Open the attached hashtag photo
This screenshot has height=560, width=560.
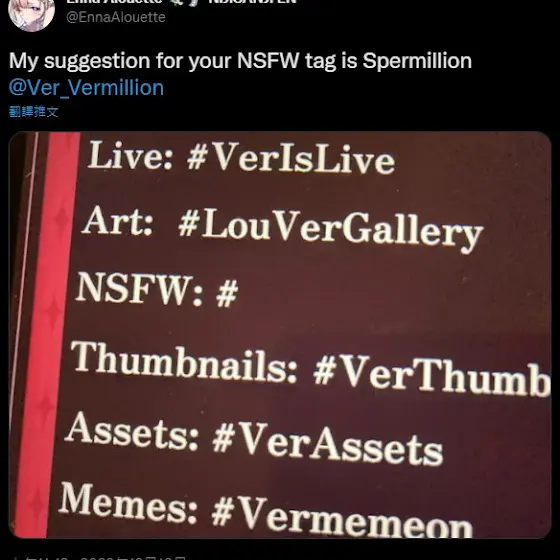pos(280,335)
